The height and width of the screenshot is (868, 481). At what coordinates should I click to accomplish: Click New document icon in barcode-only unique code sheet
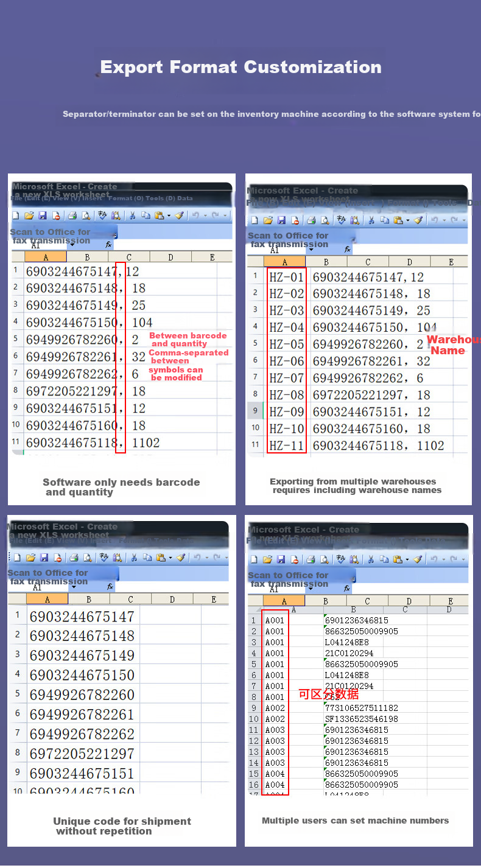tap(17, 557)
